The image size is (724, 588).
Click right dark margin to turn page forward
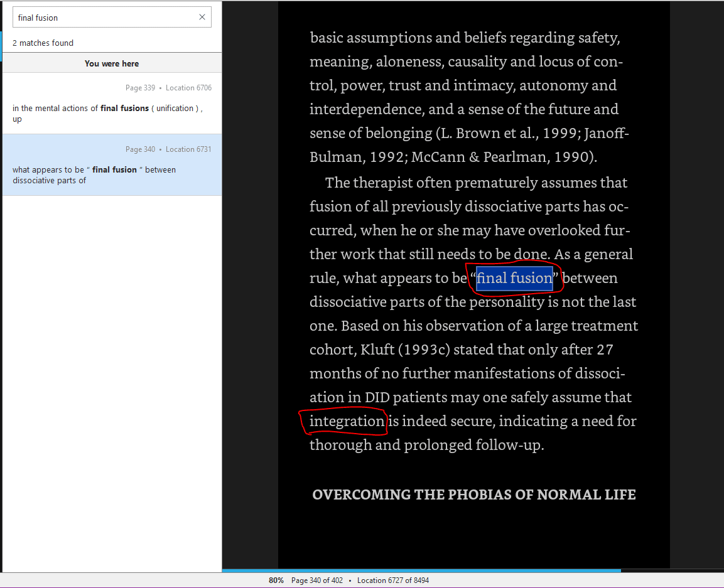pyautogui.click(x=697, y=282)
